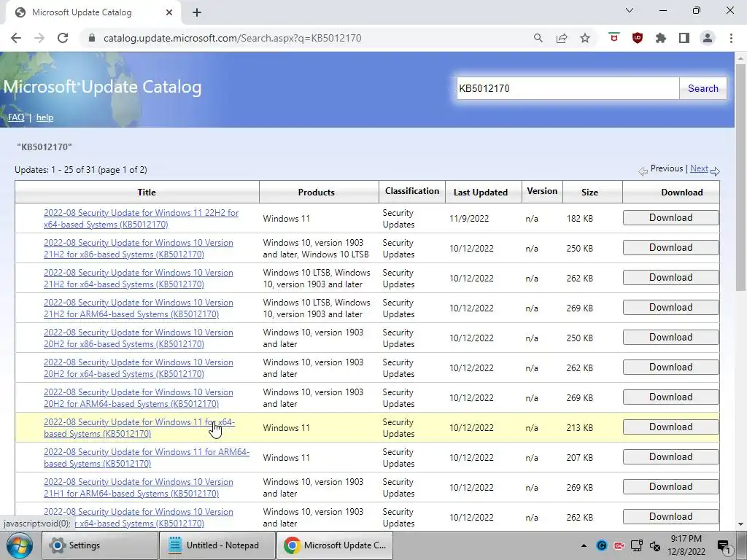This screenshot has height=560, width=747.
Task: Reload the page with refresh icon
Action: 63,38
